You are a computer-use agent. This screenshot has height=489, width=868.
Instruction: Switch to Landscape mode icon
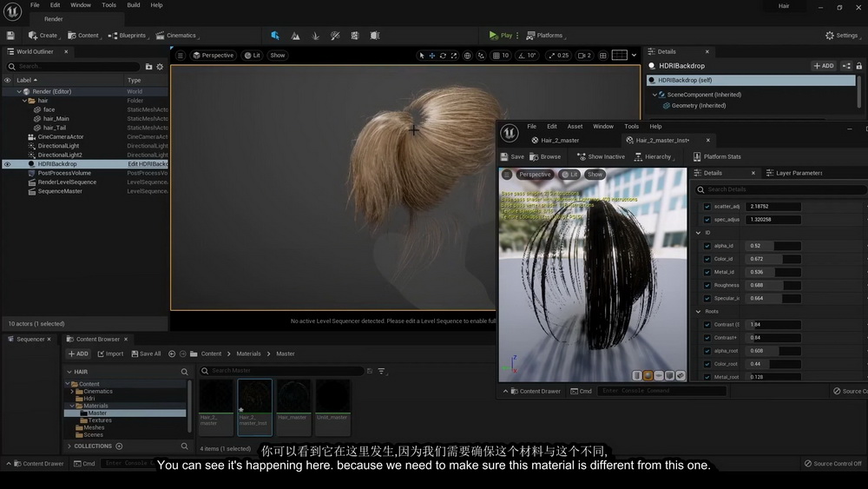click(296, 36)
